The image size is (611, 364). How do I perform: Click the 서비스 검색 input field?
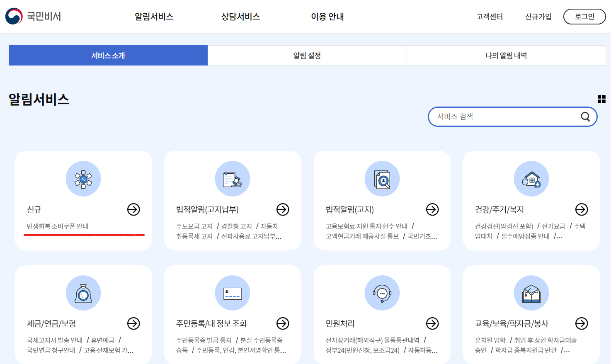(x=497, y=116)
